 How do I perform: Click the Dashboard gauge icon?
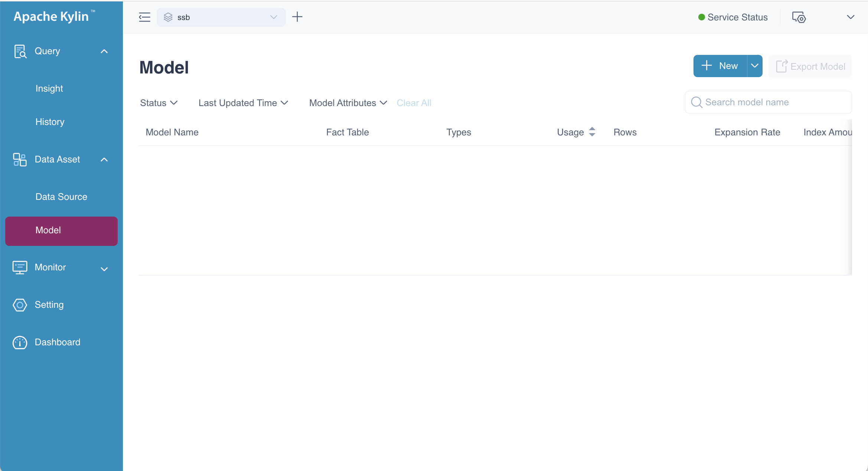pyautogui.click(x=20, y=342)
